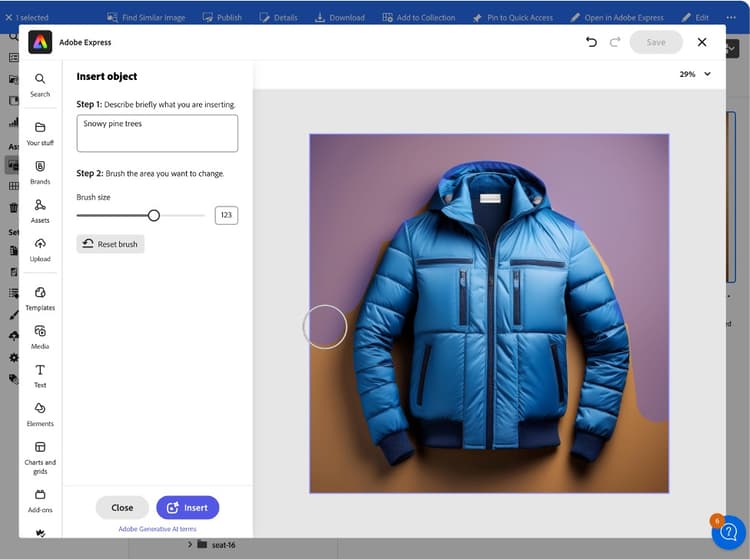Open the Media panel
The image size is (750, 559).
[x=40, y=338]
